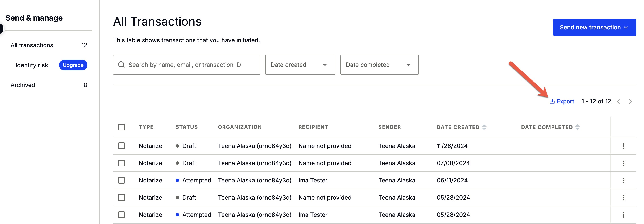This screenshot has width=644, height=224.
Task: Click the ORGANIZATION column header
Action: (240, 127)
